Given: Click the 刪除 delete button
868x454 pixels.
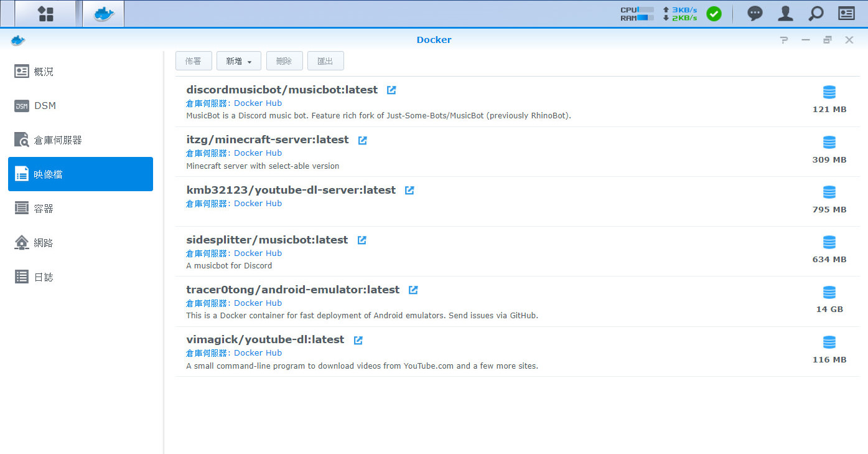Looking at the screenshot, I should (x=284, y=61).
